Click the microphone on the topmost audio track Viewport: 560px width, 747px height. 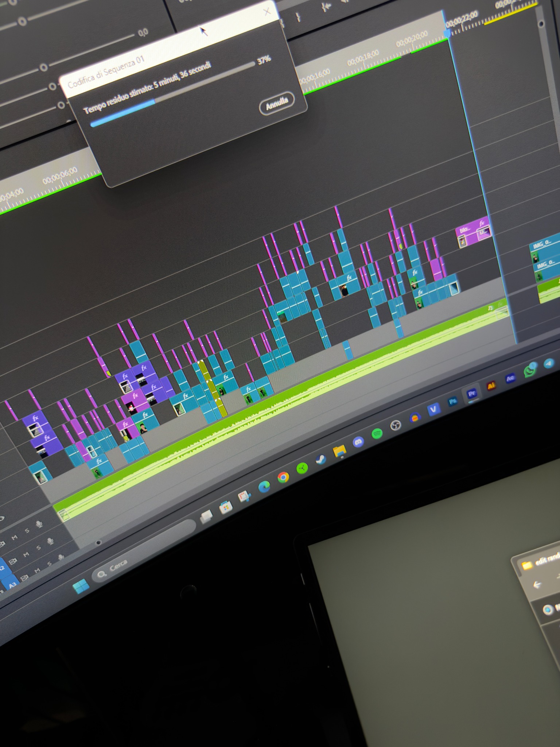point(39,524)
